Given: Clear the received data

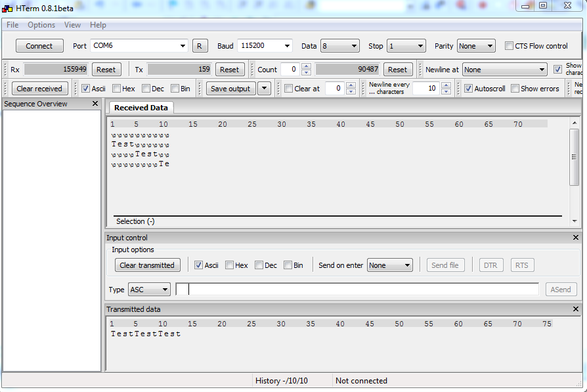Looking at the screenshot, I should (39, 88).
